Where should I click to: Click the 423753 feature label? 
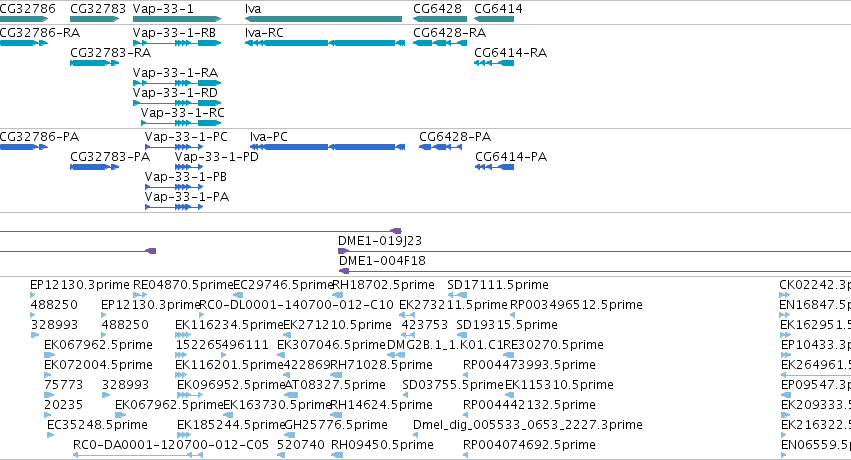424,325
